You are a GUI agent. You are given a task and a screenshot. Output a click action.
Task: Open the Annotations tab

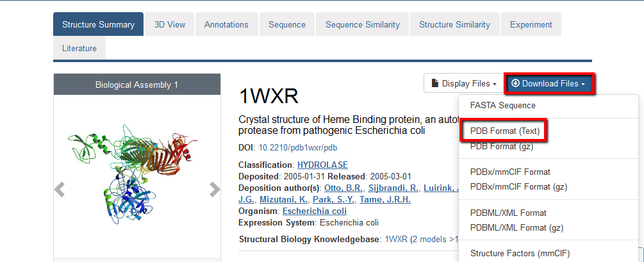pyautogui.click(x=226, y=24)
